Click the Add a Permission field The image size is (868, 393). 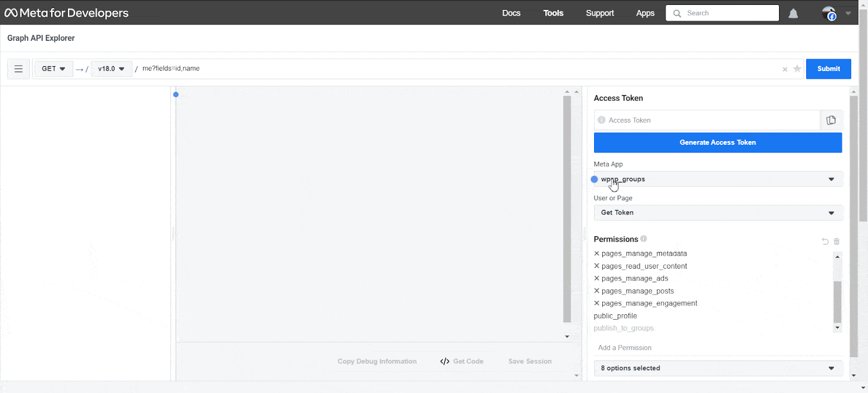pos(718,347)
